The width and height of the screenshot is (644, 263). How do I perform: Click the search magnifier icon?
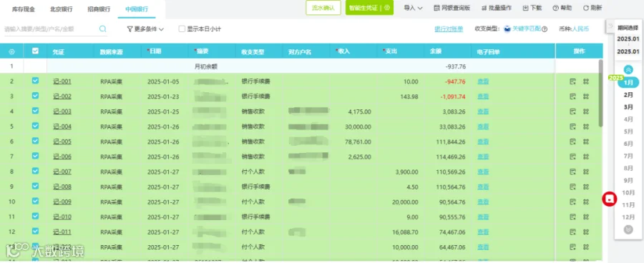coord(102,29)
